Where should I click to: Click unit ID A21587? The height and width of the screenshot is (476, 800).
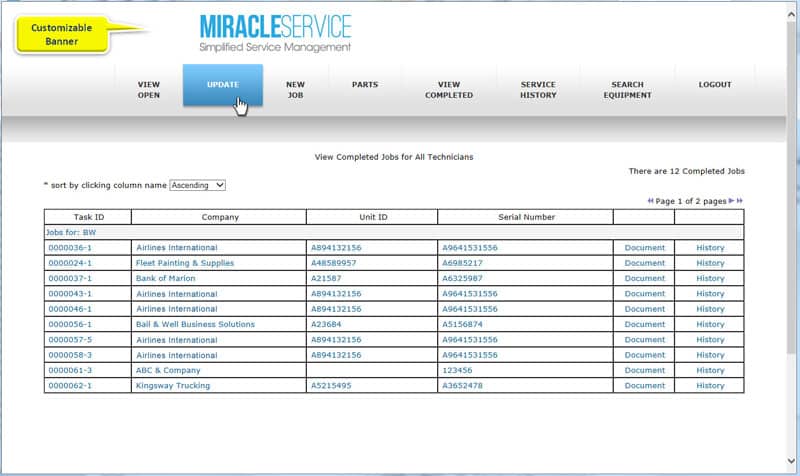tap(326, 278)
